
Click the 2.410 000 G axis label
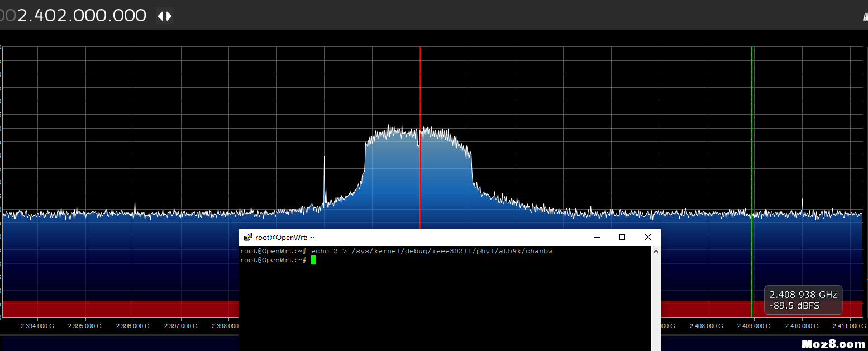(802, 326)
